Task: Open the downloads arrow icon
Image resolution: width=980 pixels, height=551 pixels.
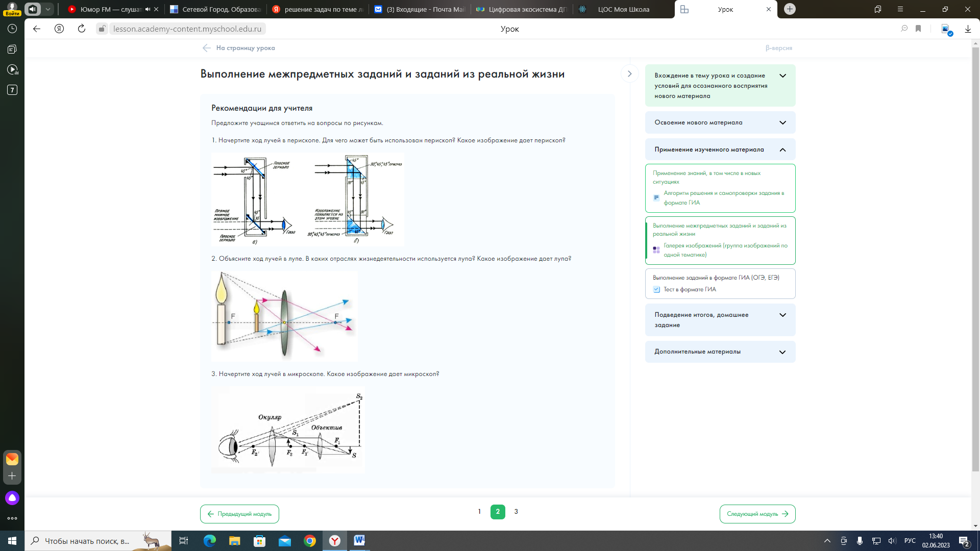Action: pyautogui.click(x=968, y=29)
